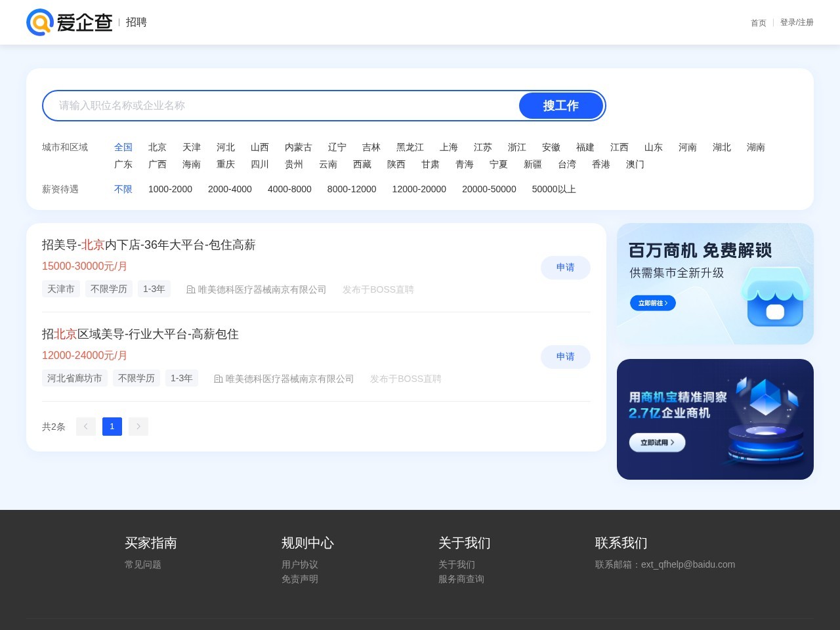Select the 50000以上 salary filter
This screenshot has width=840, height=630.
554,189
